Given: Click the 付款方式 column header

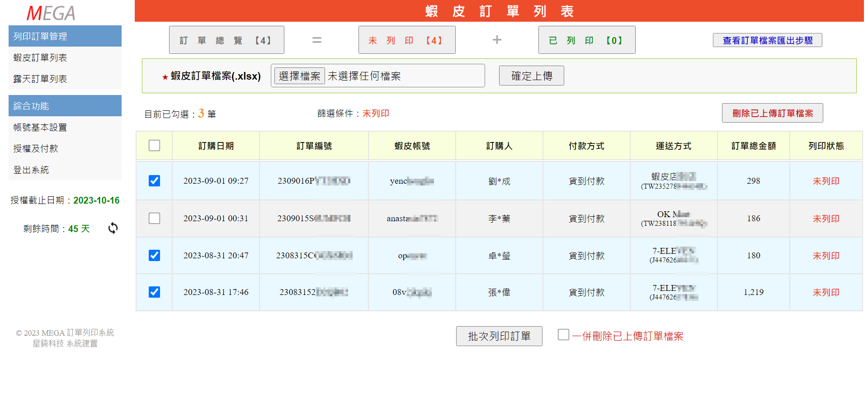Looking at the screenshot, I should (587, 146).
